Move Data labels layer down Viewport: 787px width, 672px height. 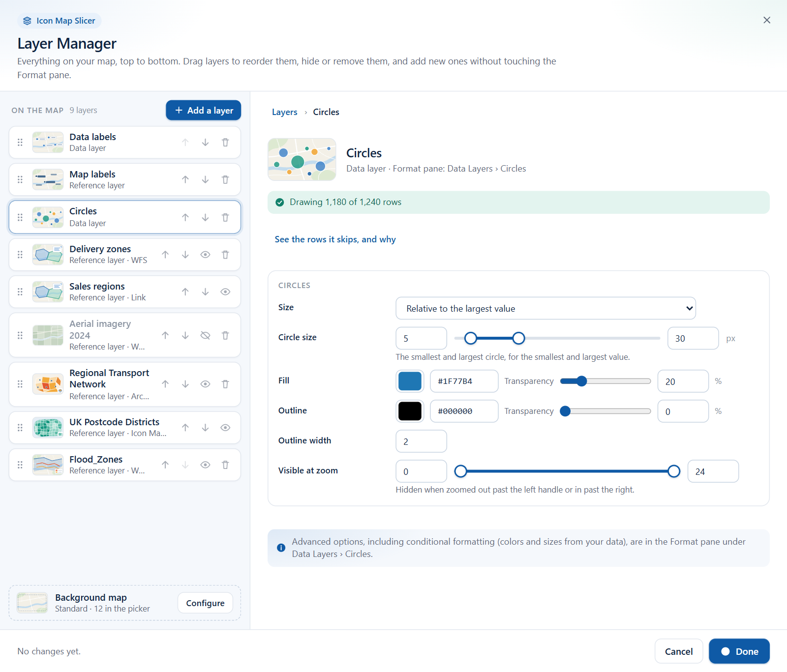coord(205,143)
